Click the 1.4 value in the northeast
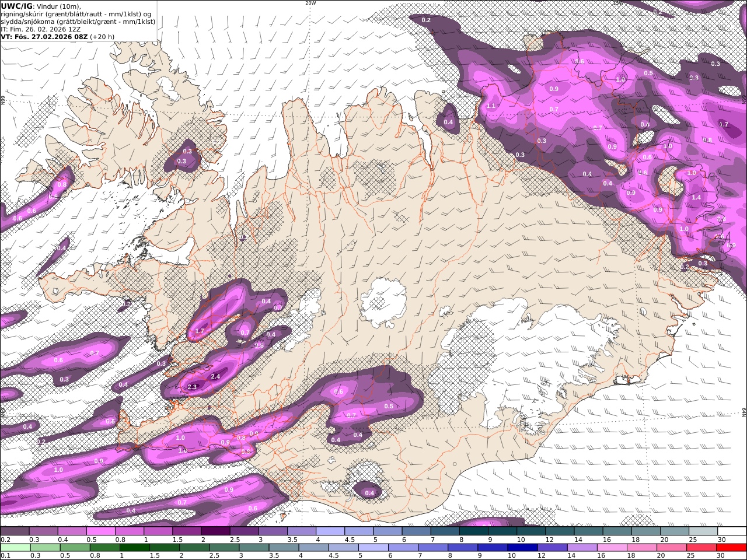747x560 pixels. tap(696, 198)
